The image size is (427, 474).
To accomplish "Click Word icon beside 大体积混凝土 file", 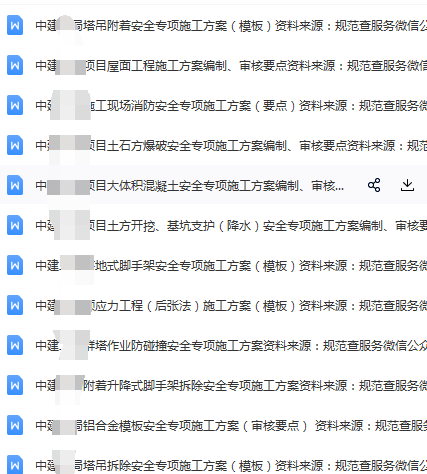I will point(15,185).
